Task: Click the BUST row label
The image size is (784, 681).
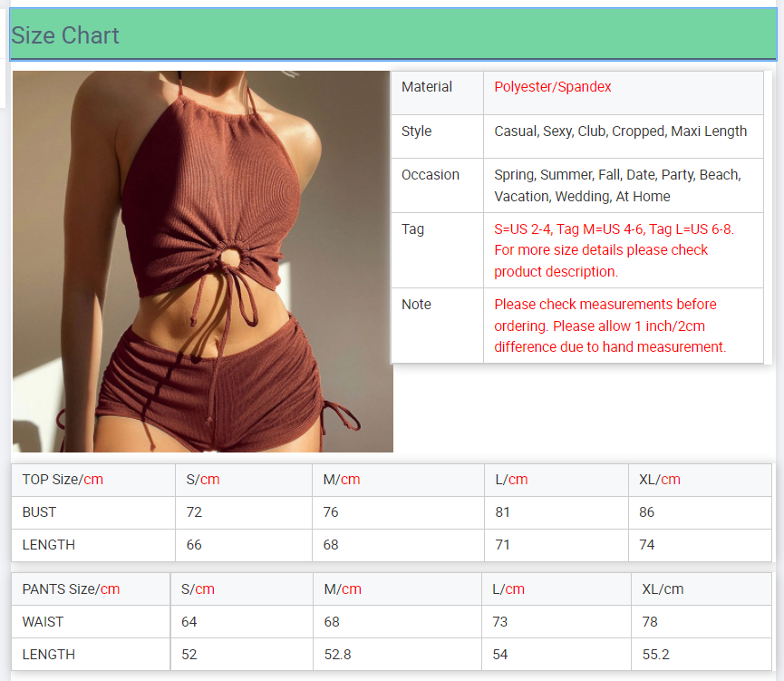Action: coord(40,512)
